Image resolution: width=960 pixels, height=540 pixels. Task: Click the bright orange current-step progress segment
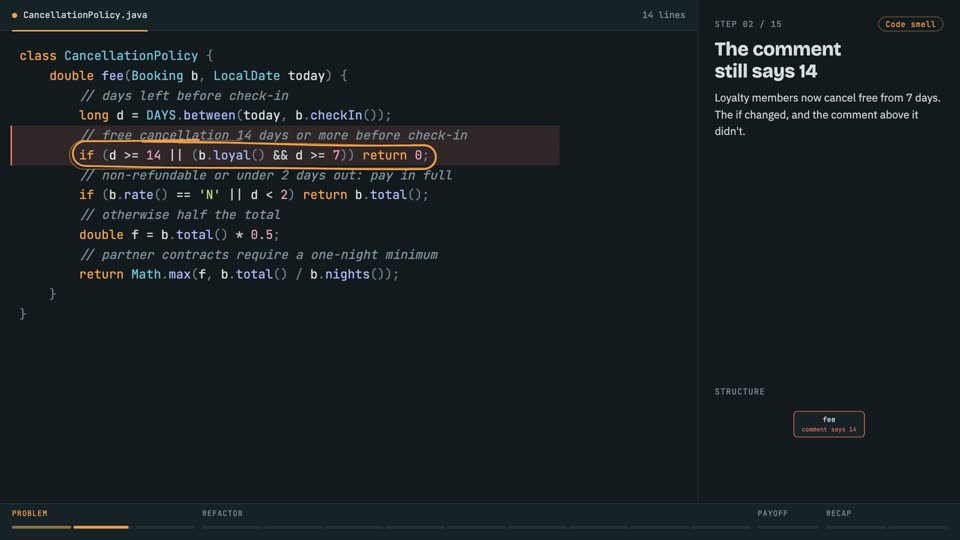[x=101, y=527]
